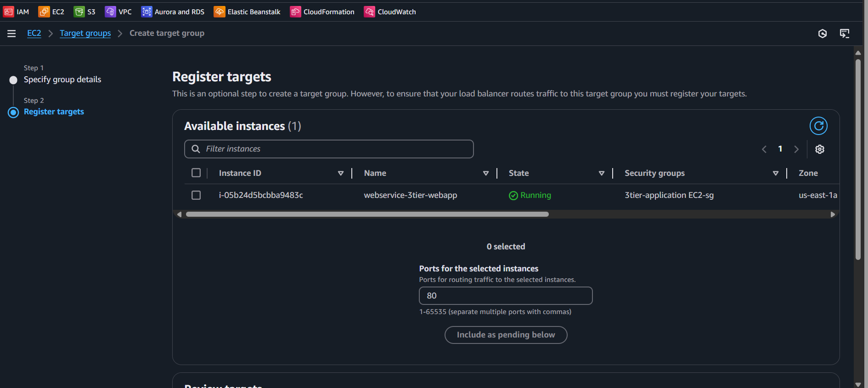The width and height of the screenshot is (868, 388).
Task: Click the table scroll left arrow
Action: pyautogui.click(x=179, y=214)
